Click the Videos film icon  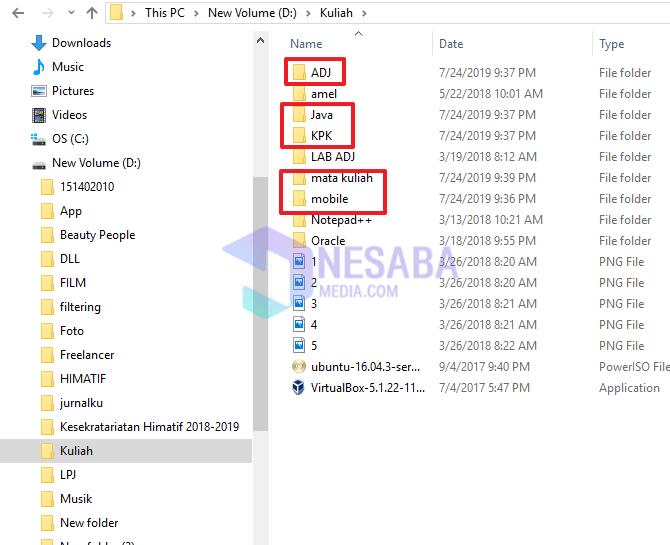tap(39, 115)
